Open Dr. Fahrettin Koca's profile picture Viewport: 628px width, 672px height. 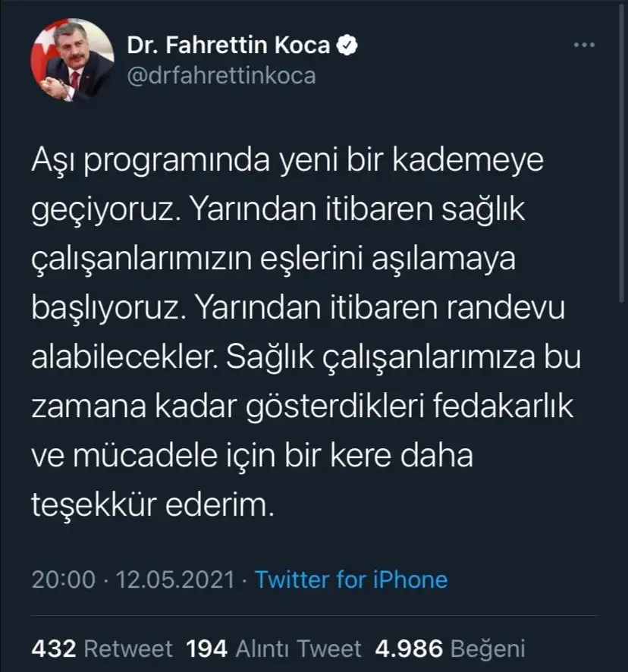point(72,60)
